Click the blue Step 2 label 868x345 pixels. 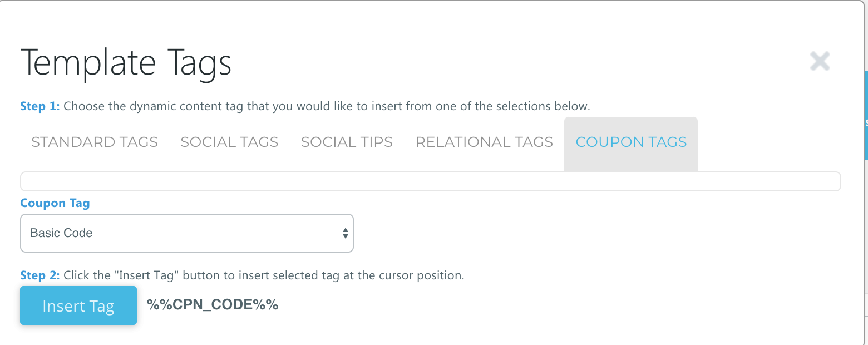pos(40,275)
